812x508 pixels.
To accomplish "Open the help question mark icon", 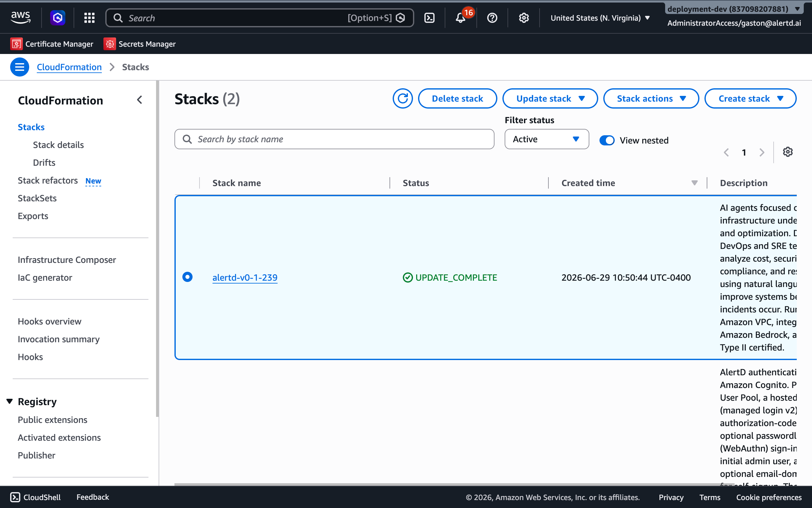I will click(492, 18).
